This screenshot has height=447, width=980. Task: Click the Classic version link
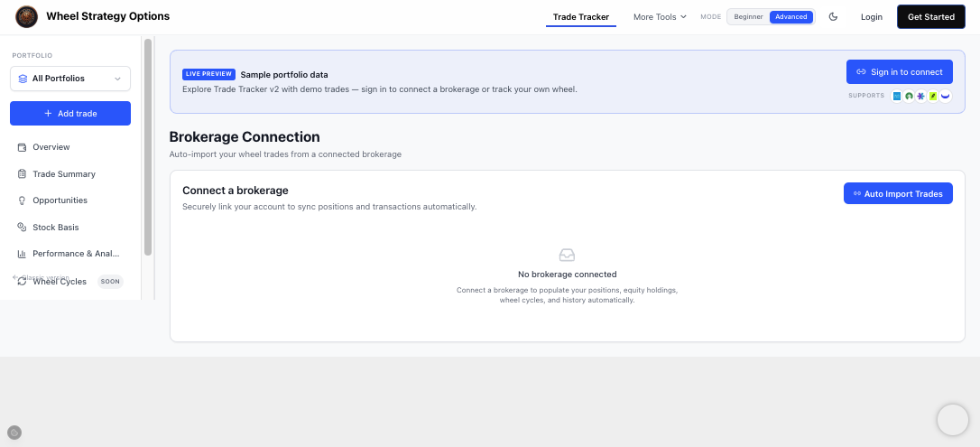[x=41, y=277]
